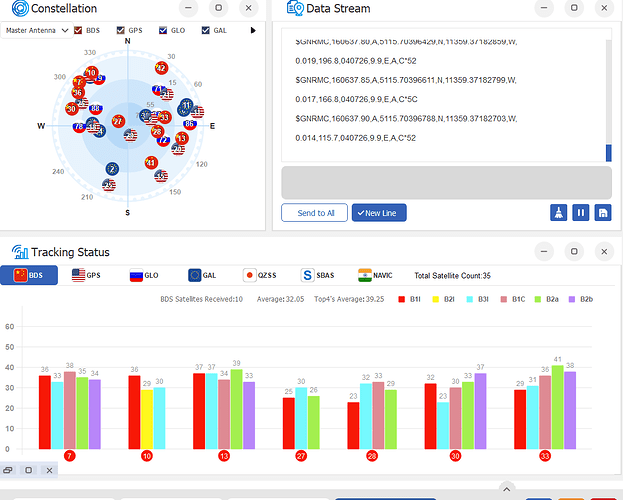623x500 pixels.
Task: Click satellite 33 marker below the bars
Action: click(x=545, y=456)
